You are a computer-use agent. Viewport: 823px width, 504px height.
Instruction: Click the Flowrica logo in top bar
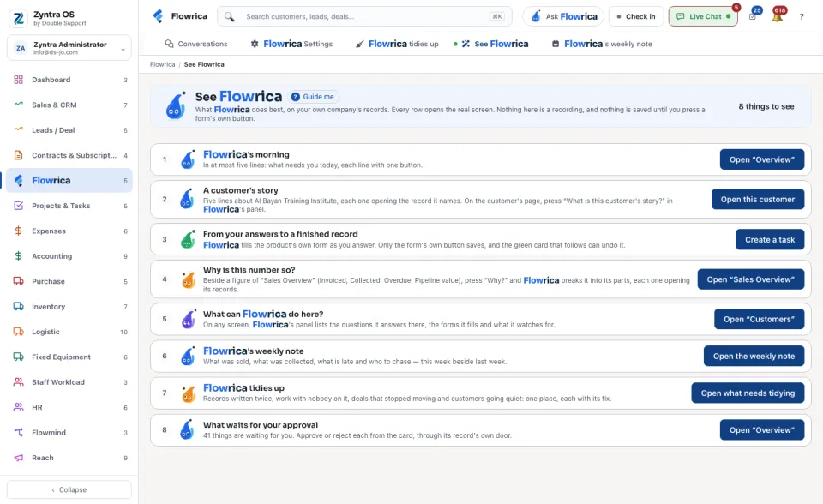tap(158, 16)
